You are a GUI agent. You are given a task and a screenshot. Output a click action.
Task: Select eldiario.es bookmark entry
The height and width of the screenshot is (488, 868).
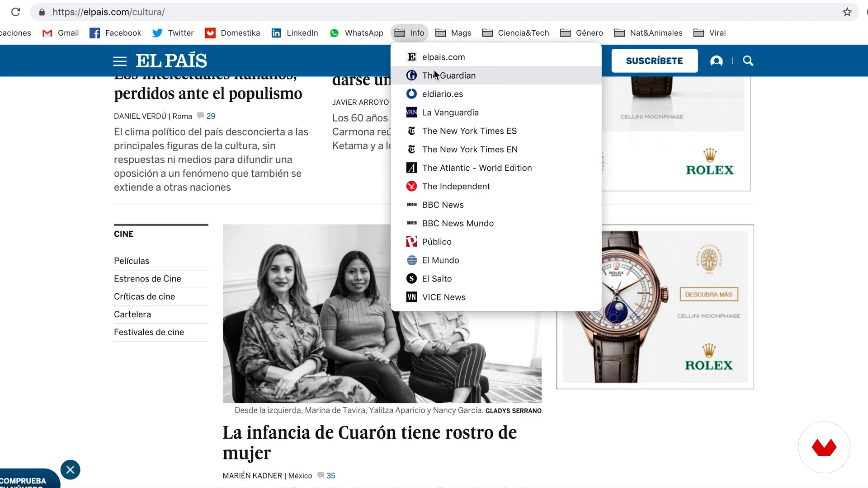[x=496, y=94]
